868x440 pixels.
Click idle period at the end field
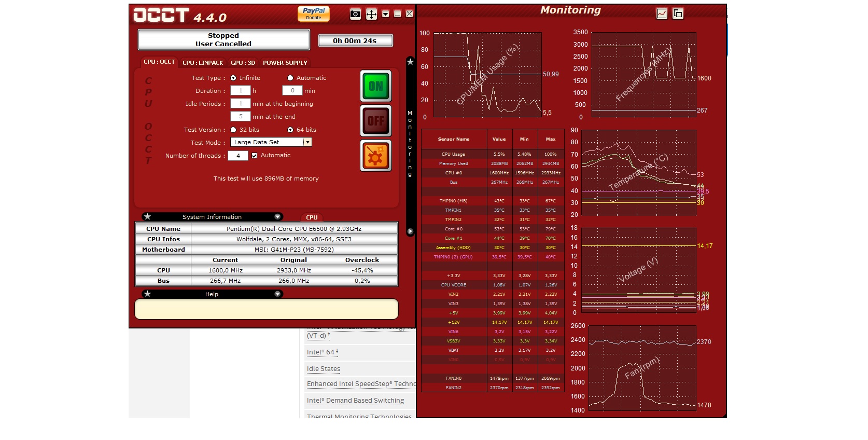tap(241, 116)
